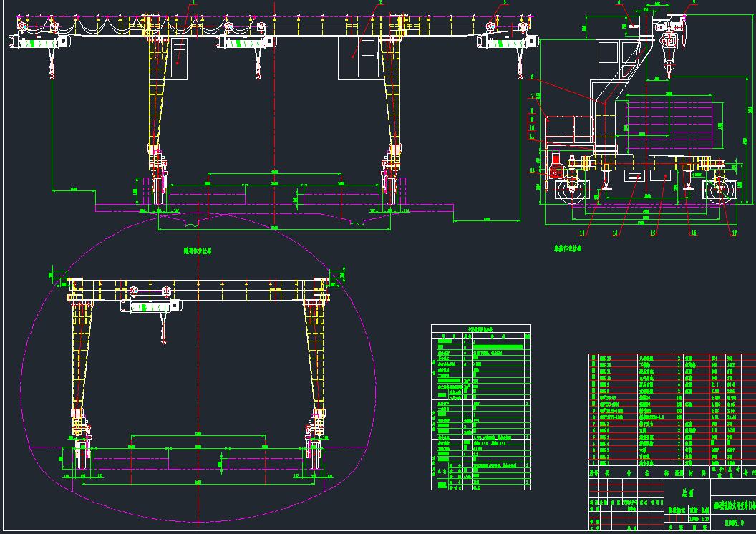Select the left wheel in the side view
Image resolution: width=756 pixels, height=534 pixels.
(572, 190)
